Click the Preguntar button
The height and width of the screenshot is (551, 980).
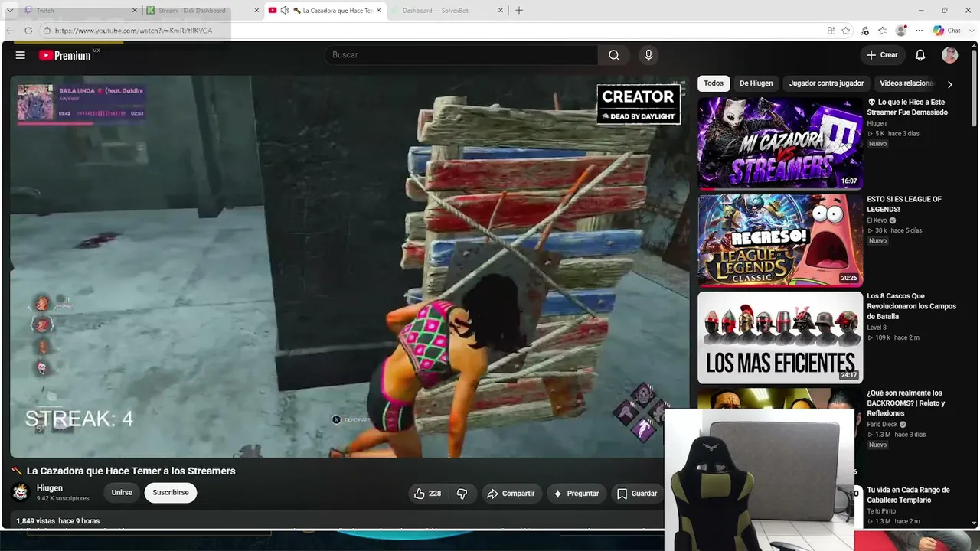tap(577, 494)
